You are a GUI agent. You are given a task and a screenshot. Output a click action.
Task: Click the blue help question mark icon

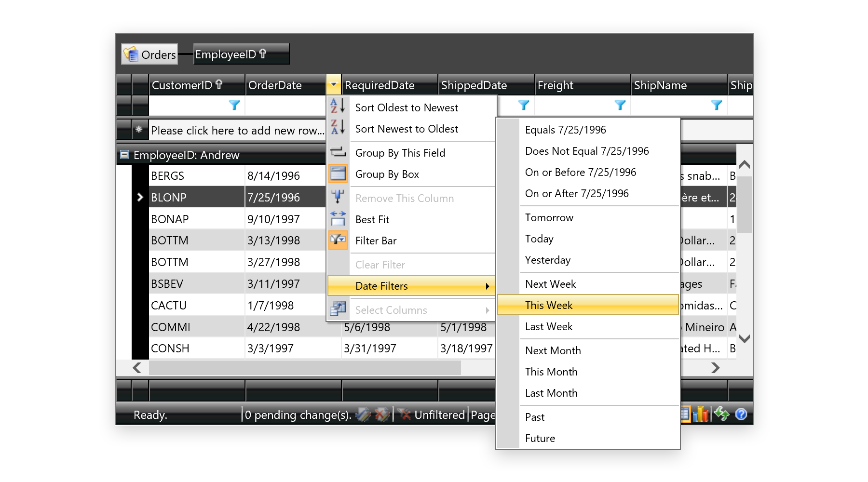click(x=741, y=414)
